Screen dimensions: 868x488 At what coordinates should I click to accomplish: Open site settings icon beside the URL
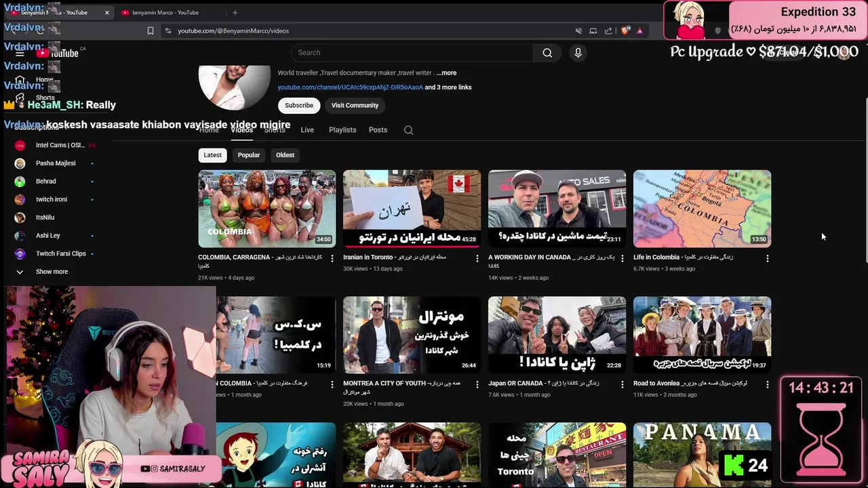(168, 30)
